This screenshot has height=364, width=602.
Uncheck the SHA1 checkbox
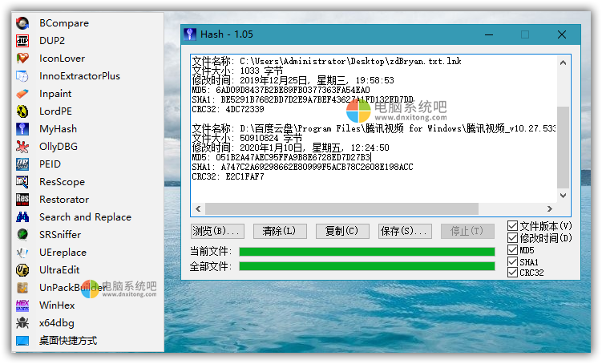(512, 262)
